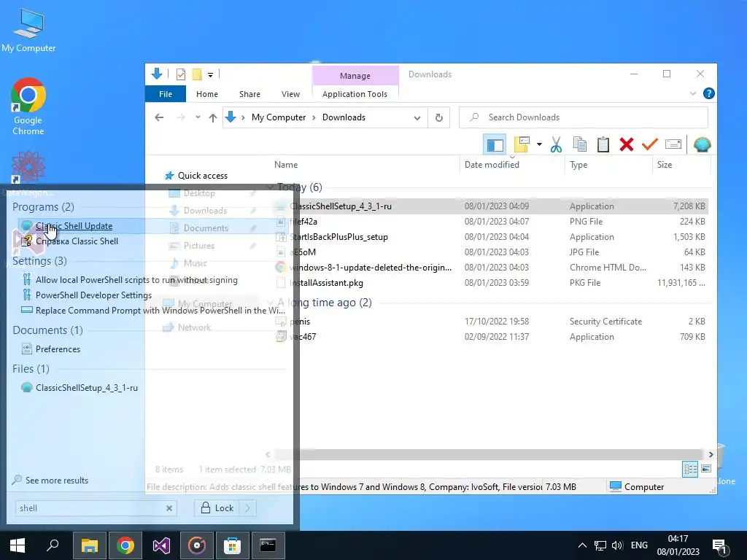Open Microsoft Store taskbar icon
Viewport: 747px width, 560px height.
(x=233, y=545)
